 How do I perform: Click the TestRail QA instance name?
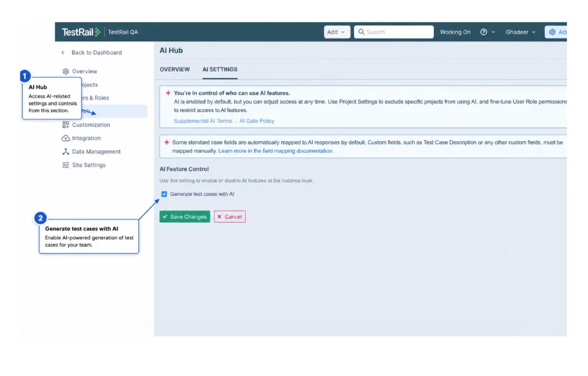point(123,32)
